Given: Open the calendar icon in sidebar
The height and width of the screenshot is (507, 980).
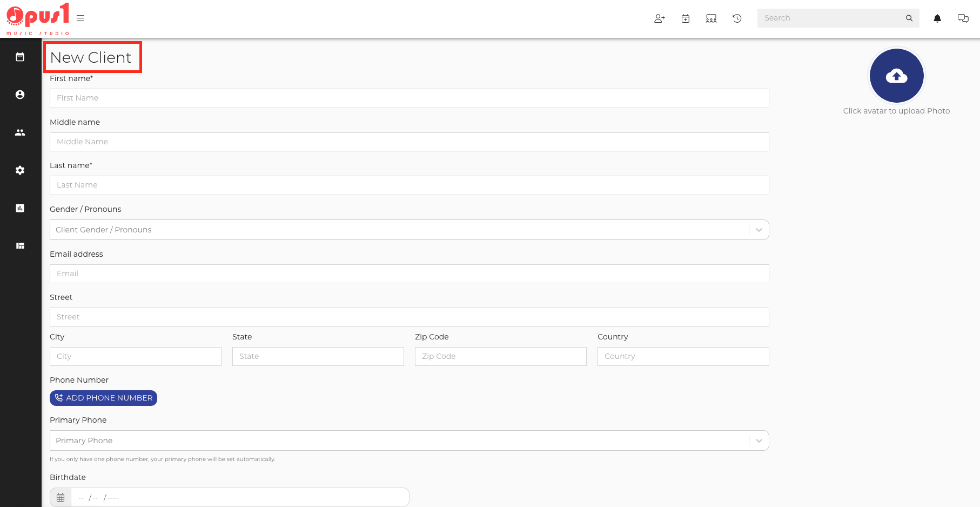Looking at the screenshot, I should (20, 57).
